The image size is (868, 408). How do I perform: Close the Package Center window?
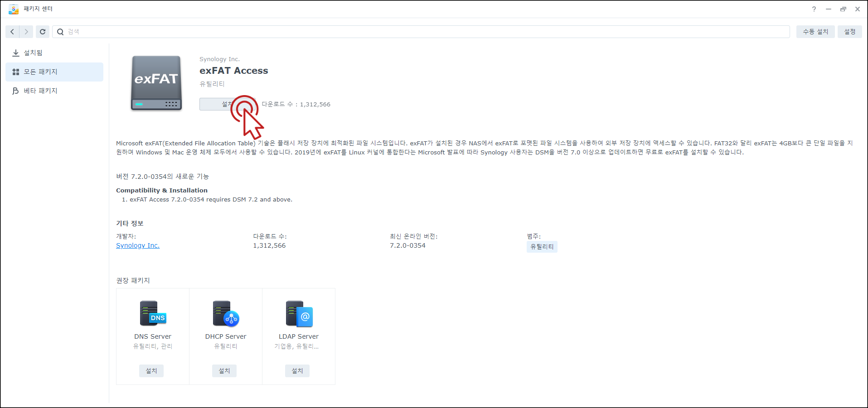coord(858,9)
